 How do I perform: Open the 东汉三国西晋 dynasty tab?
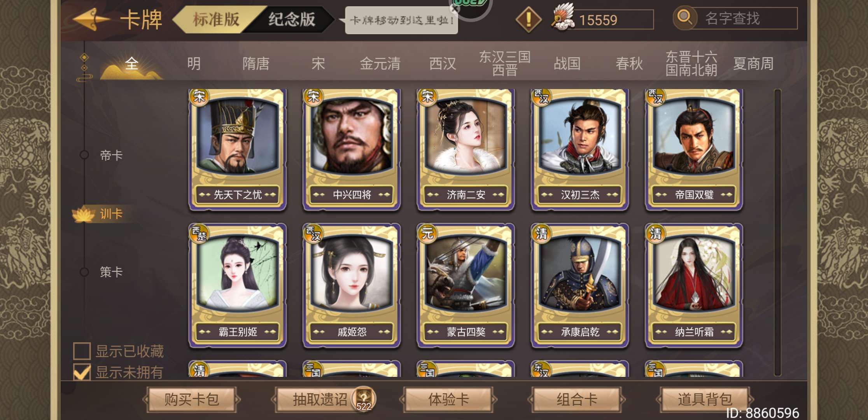click(x=505, y=63)
